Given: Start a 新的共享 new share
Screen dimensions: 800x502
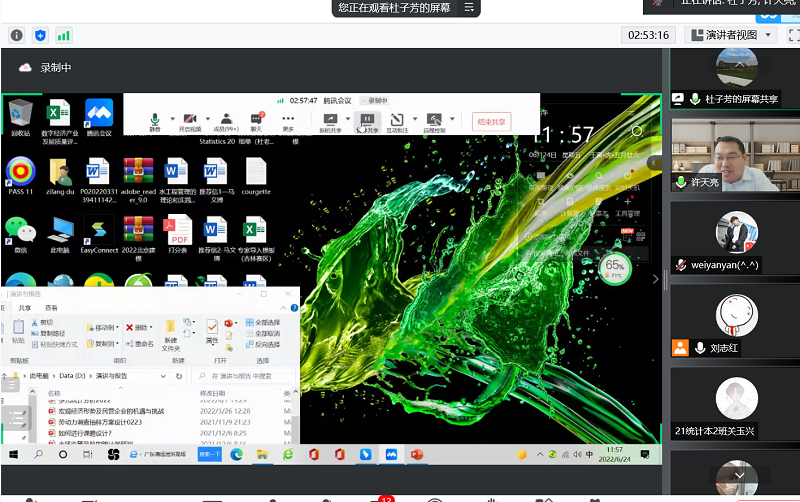Looking at the screenshot, I should (x=330, y=122).
